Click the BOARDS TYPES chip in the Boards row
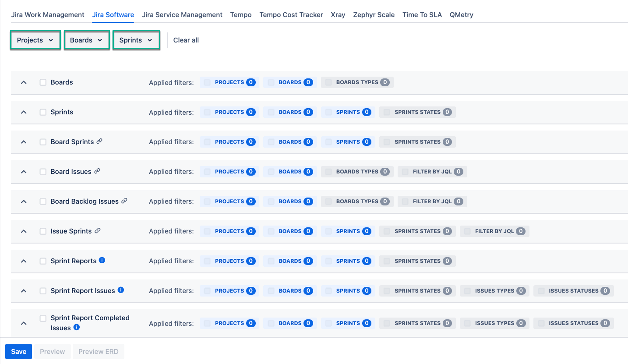Image resolution: width=628 pixels, height=364 pixels. pyautogui.click(x=357, y=82)
